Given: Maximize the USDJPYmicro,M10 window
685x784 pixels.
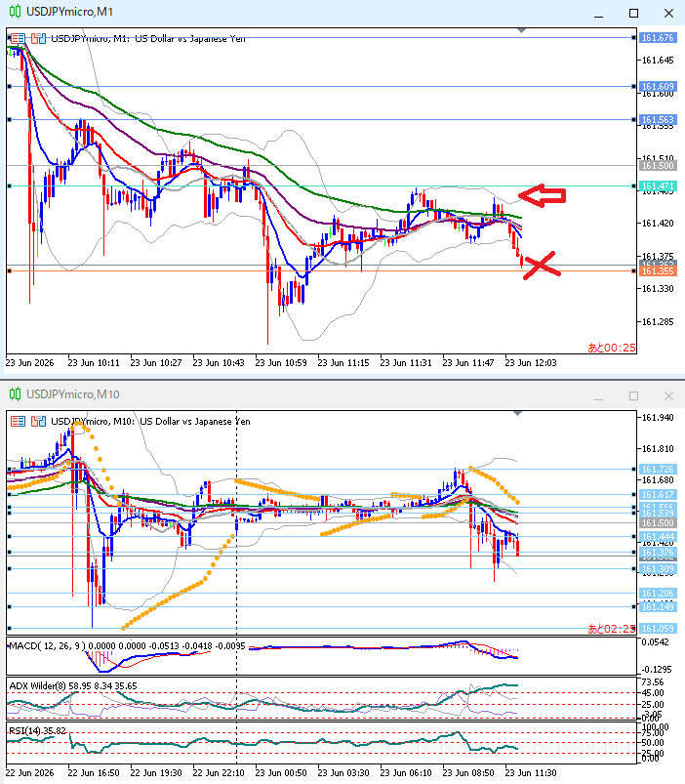Looking at the screenshot, I should point(633,396).
